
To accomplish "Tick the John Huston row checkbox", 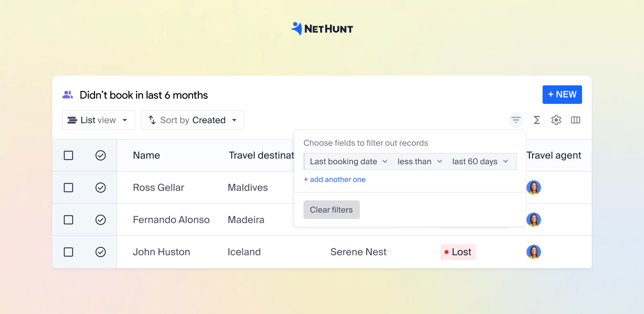I will (68, 252).
